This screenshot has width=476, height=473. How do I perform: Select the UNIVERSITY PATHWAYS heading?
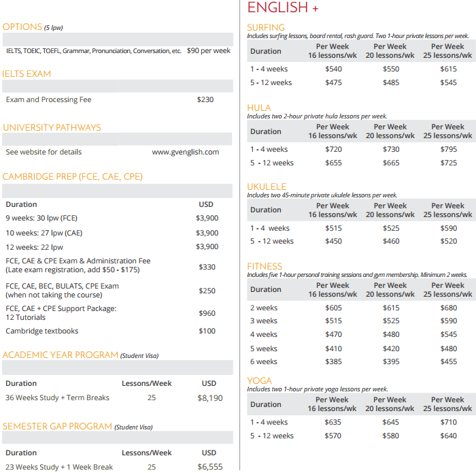coord(52,128)
